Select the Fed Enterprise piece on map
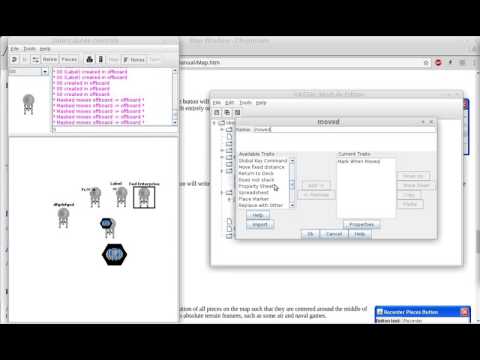 (x=144, y=197)
